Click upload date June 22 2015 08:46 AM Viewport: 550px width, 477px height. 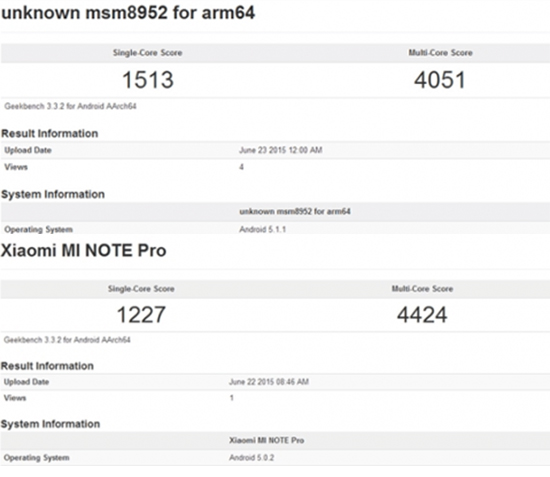(x=269, y=382)
